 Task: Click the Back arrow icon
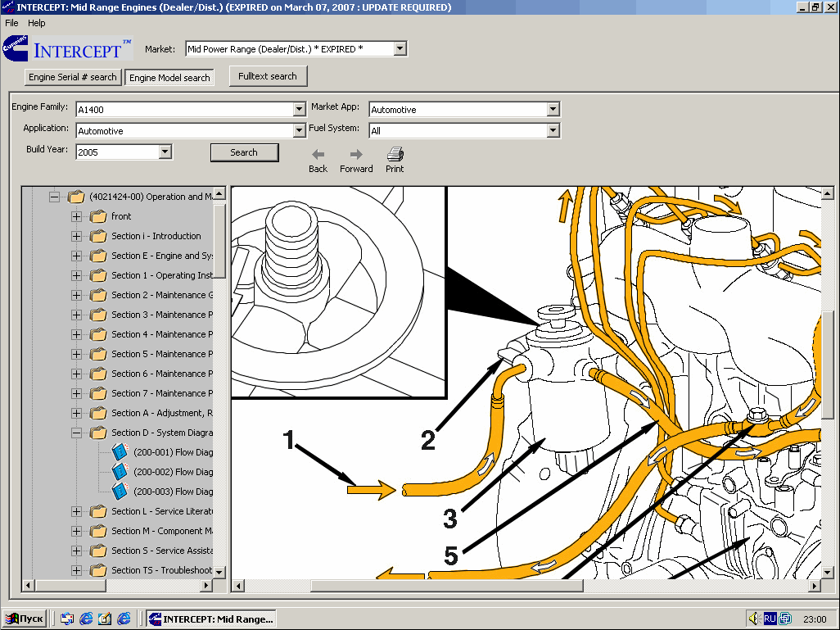pos(318,154)
